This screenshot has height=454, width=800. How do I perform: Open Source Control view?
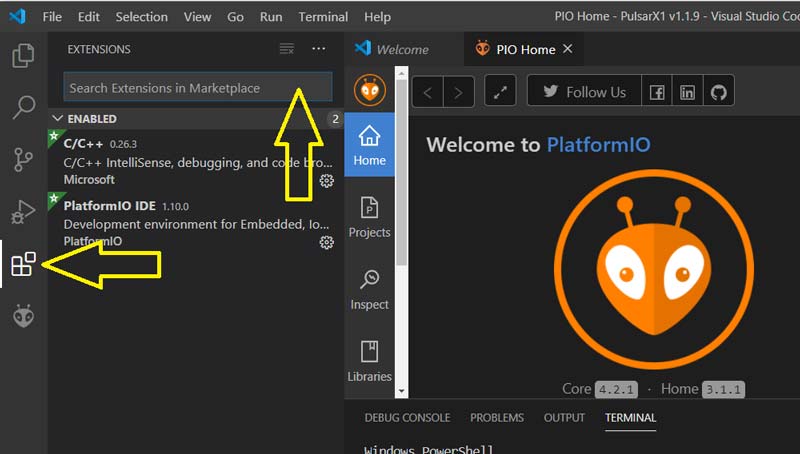23,160
